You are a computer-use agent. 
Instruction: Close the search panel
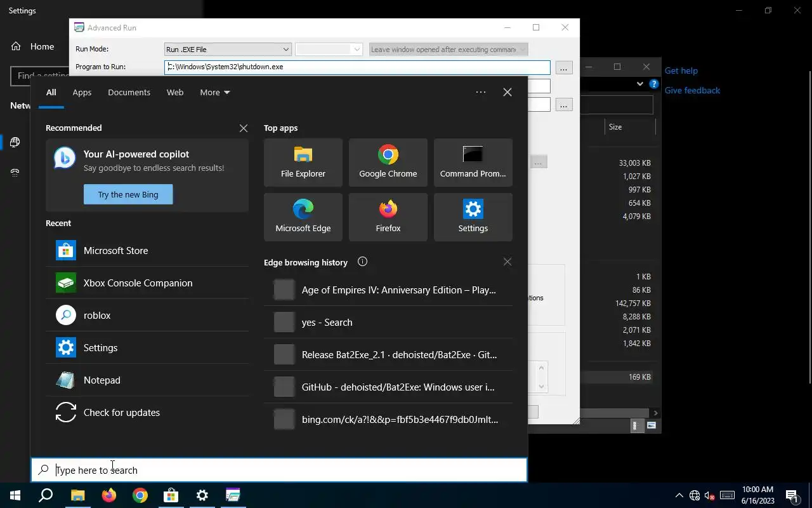(507, 92)
